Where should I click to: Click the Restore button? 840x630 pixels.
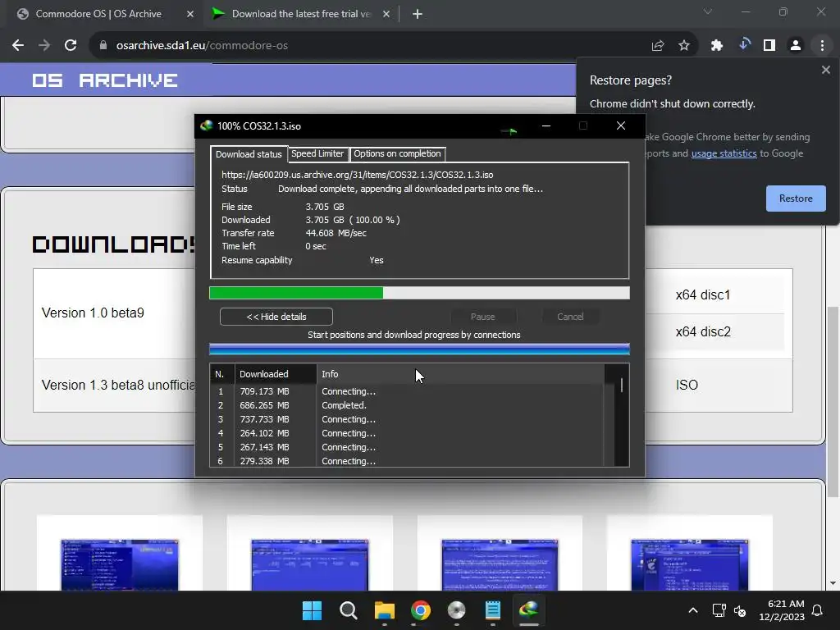[x=796, y=199]
